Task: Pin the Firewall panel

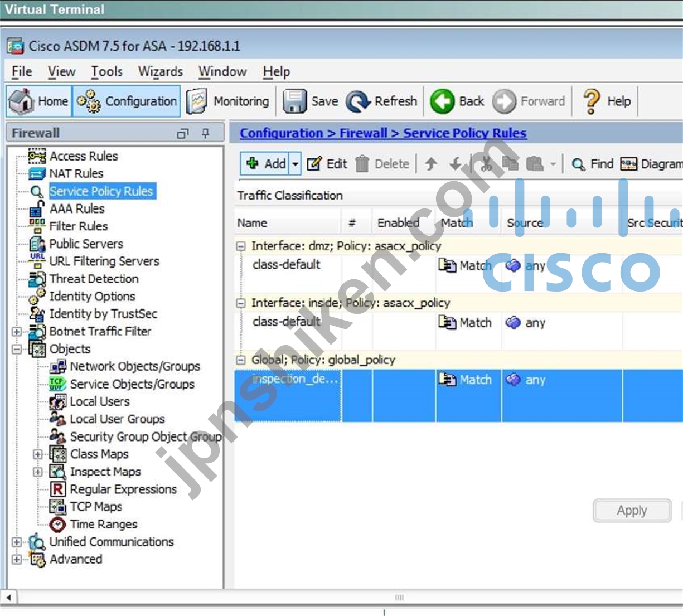Action: (205, 134)
